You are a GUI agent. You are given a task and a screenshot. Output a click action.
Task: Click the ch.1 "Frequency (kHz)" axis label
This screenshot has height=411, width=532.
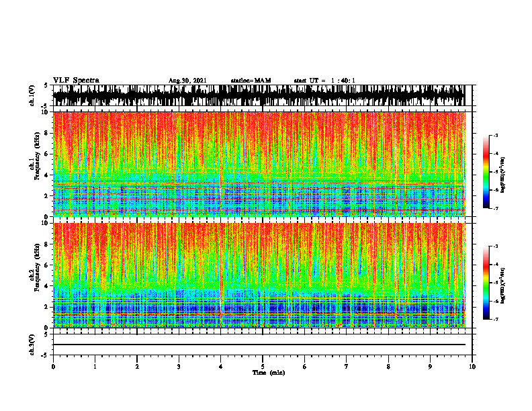(x=38, y=156)
